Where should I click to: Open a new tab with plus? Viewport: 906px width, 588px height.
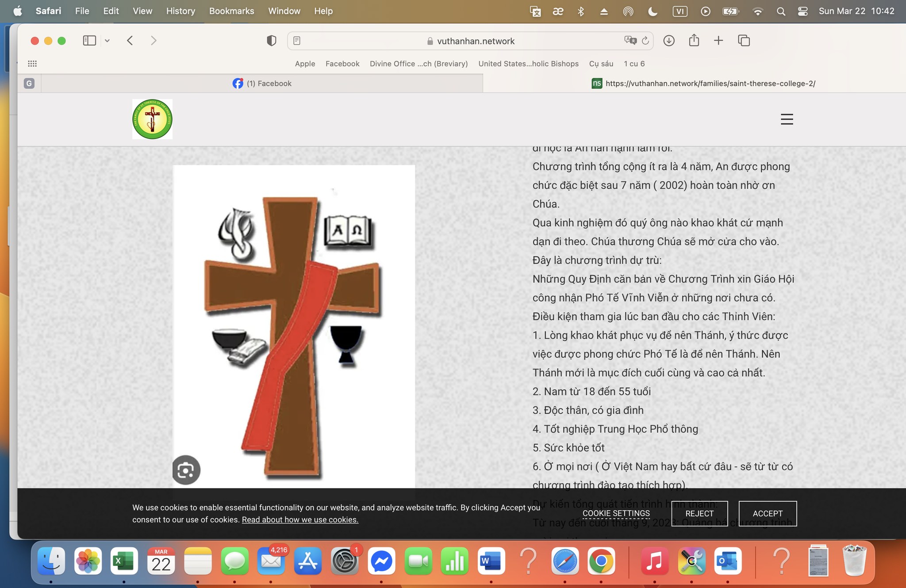click(718, 41)
